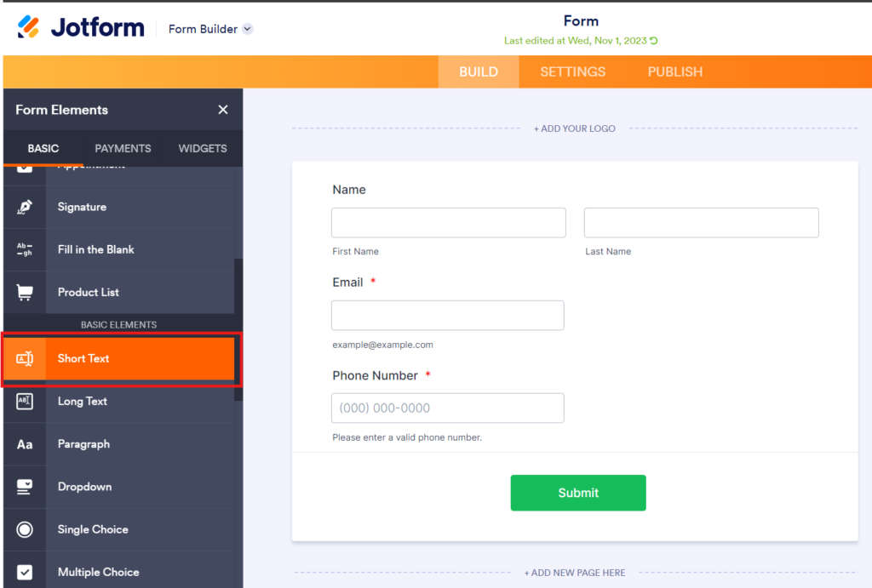This screenshot has width=872, height=588.
Task: Add a Single Choice element
Action: click(119, 529)
